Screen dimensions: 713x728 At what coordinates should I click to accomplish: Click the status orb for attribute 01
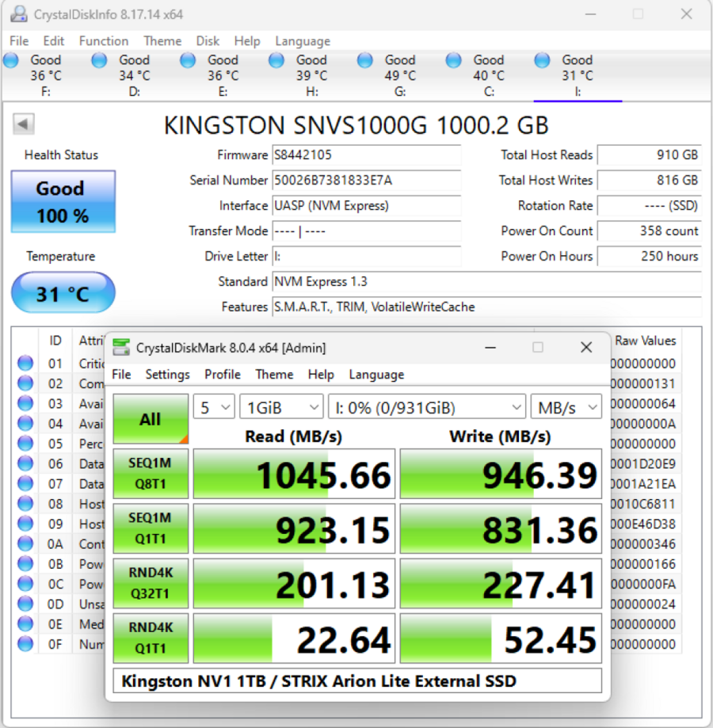click(25, 363)
